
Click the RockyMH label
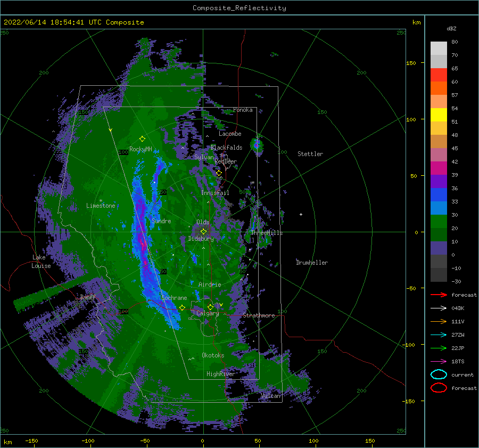click(141, 149)
